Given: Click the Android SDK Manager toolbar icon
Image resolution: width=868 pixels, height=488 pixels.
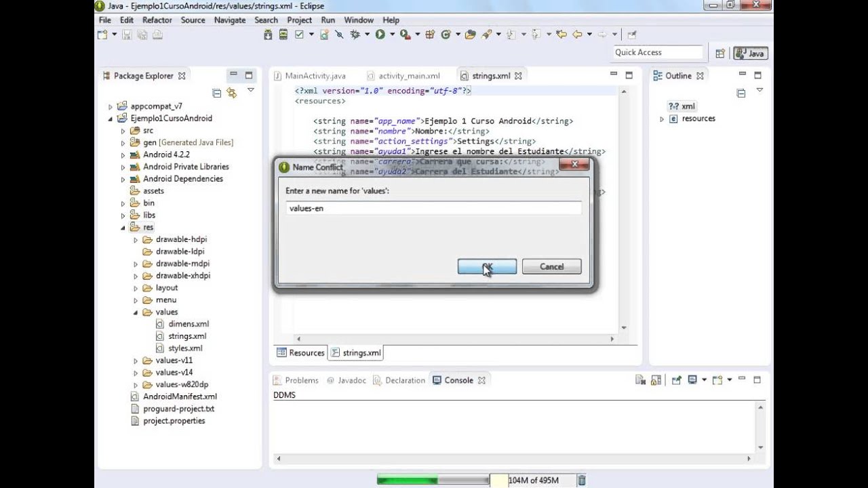Looking at the screenshot, I should click(x=269, y=35).
